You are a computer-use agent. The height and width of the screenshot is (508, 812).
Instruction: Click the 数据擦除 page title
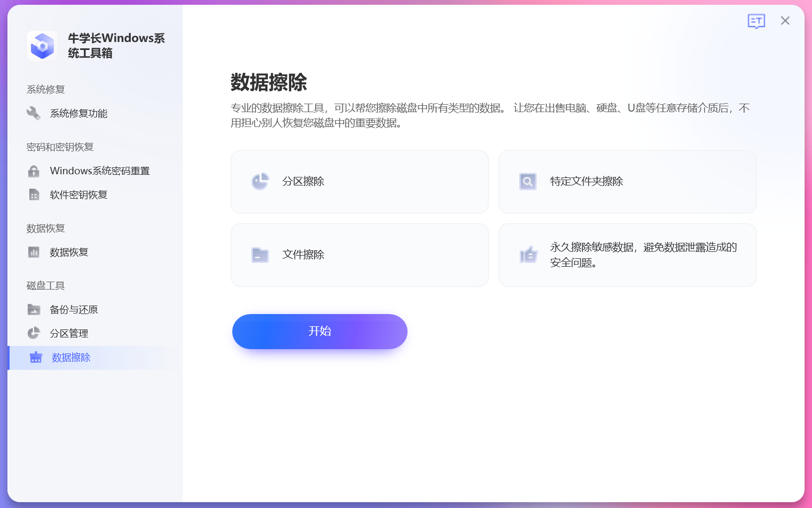[269, 83]
